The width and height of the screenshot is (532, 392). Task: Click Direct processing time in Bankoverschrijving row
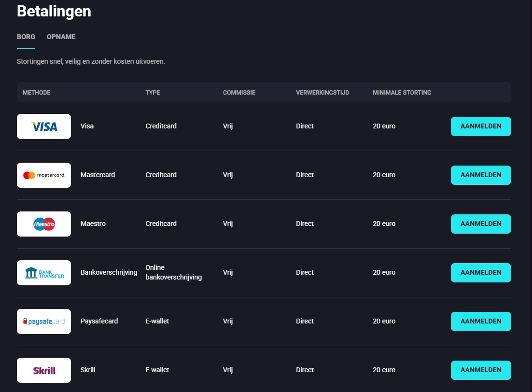pos(305,272)
